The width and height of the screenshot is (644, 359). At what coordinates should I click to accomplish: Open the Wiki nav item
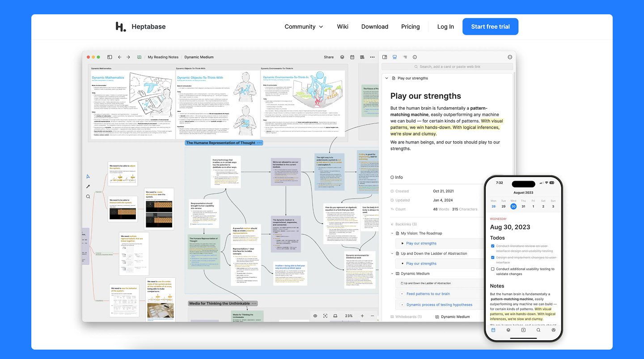click(343, 27)
